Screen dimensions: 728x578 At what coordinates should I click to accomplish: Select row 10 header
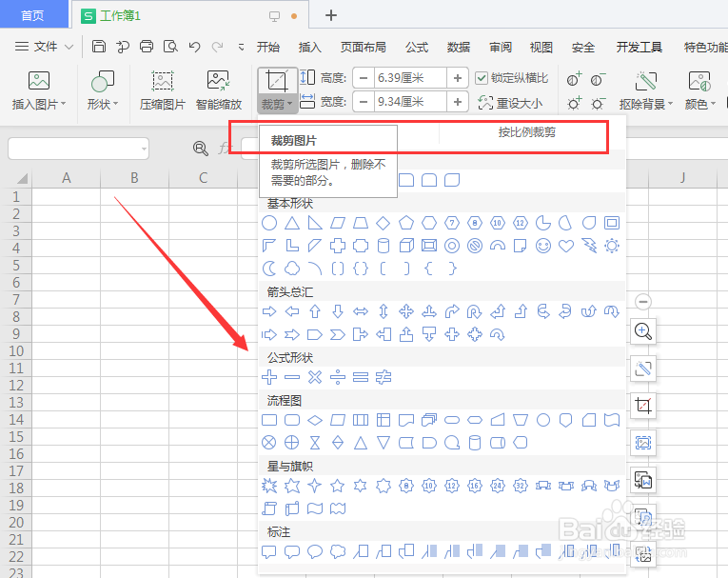click(x=16, y=351)
